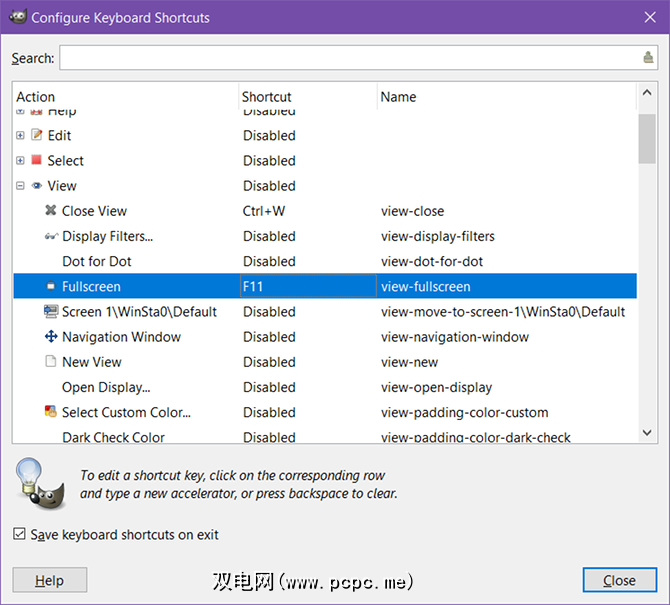Expand the Edit action group
670x605 pixels.
point(20,135)
